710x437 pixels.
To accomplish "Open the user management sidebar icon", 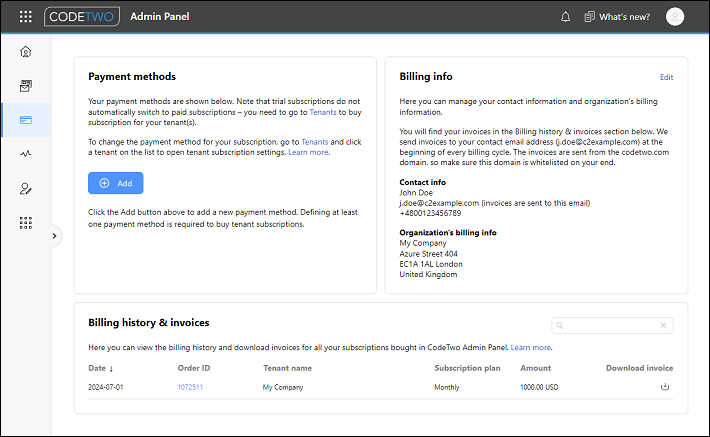I will pos(26,189).
